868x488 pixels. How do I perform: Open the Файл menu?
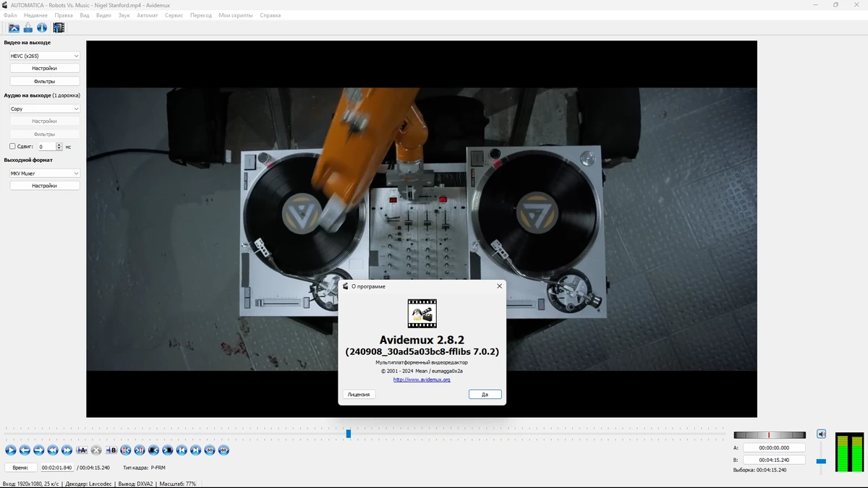(x=10, y=15)
